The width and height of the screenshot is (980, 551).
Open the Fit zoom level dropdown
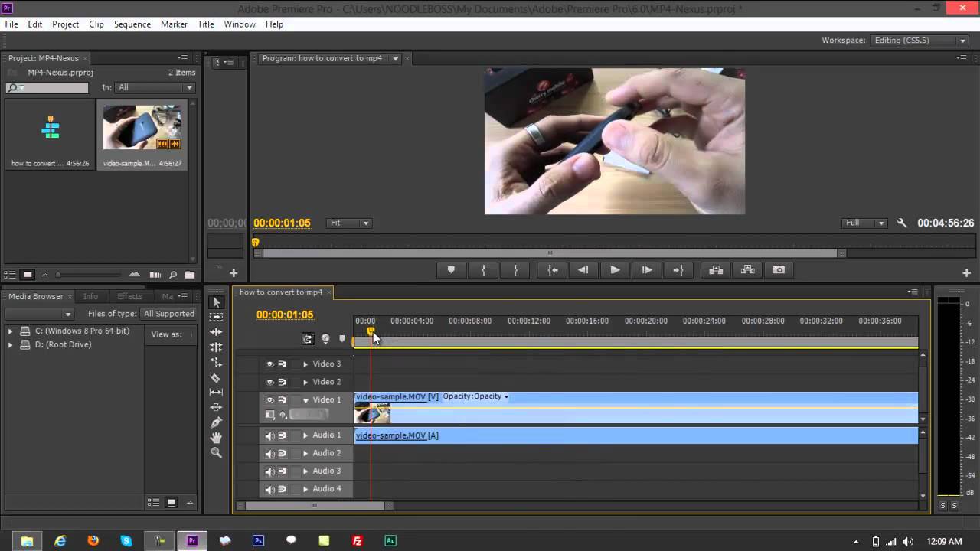[x=348, y=223]
